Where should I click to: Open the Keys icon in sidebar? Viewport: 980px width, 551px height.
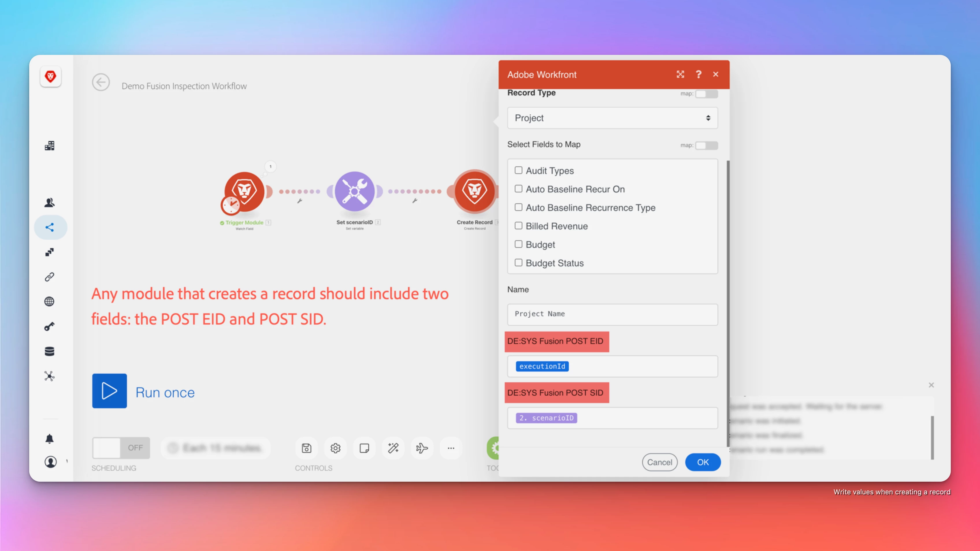pos(49,326)
